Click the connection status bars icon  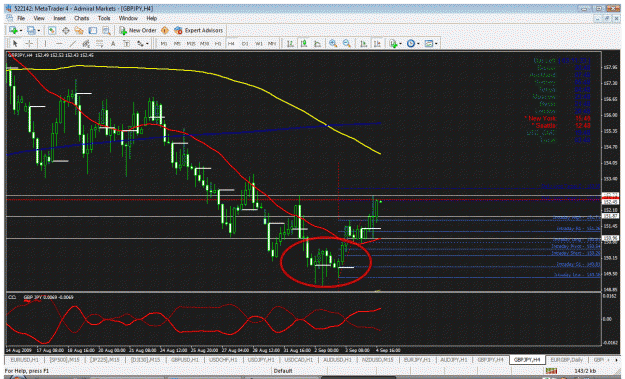551,371
